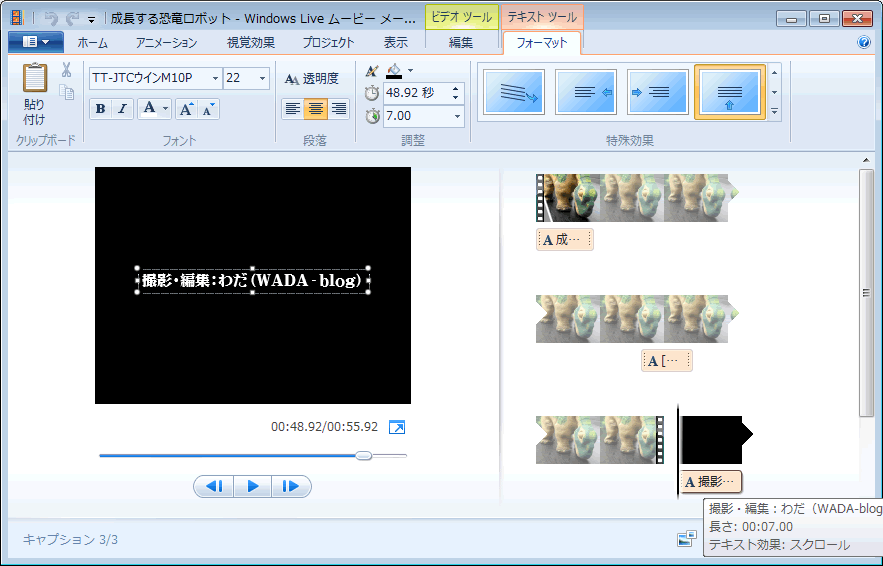Expand the text duration 7.00 dropdown

coord(458,117)
